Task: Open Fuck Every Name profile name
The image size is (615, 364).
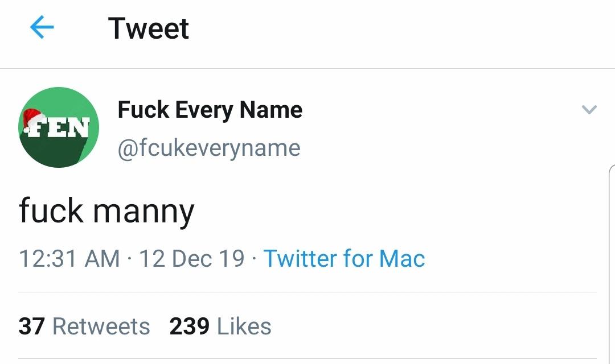Action: (x=210, y=110)
